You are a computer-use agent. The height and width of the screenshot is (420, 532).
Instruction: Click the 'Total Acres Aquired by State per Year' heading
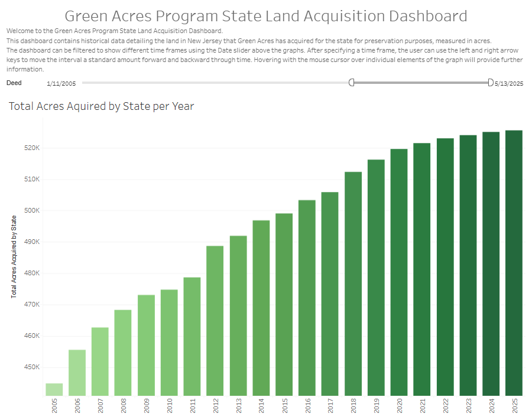pos(102,106)
